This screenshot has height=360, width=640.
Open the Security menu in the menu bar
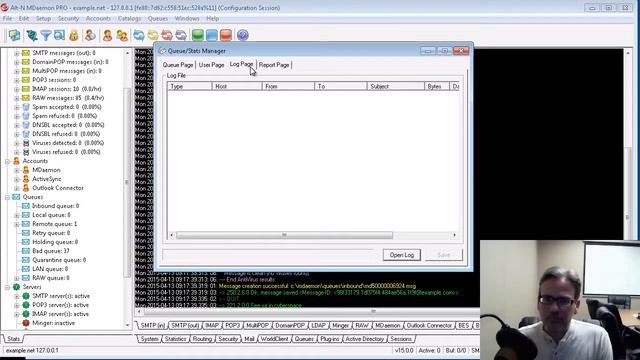[x=68, y=19]
